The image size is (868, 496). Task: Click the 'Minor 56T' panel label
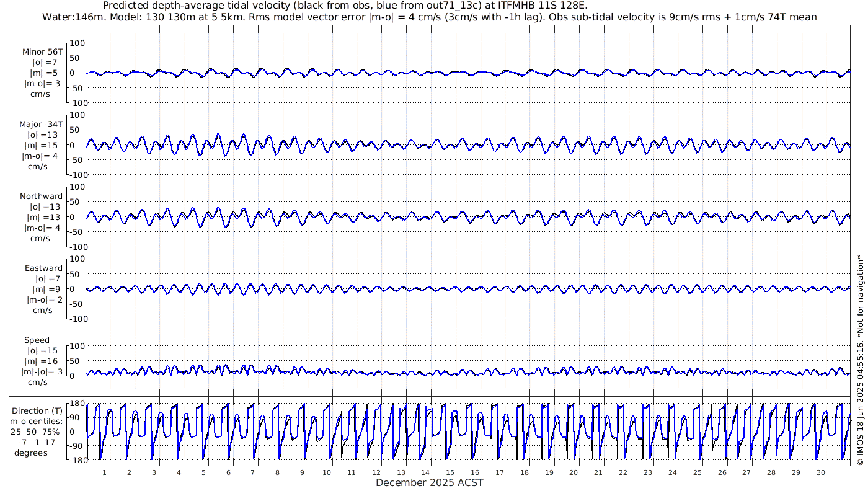[x=43, y=52]
